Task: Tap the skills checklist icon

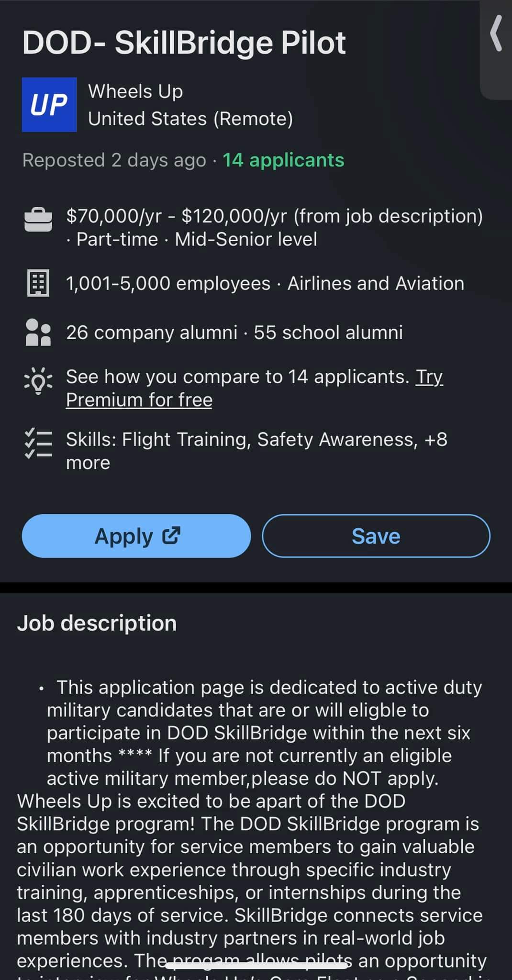Action: (38, 444)
